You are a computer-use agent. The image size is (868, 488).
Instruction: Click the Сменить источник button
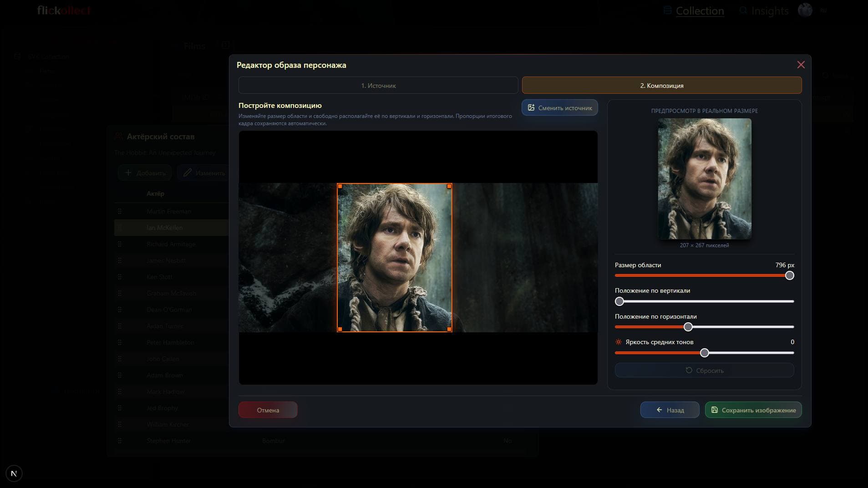560,108
